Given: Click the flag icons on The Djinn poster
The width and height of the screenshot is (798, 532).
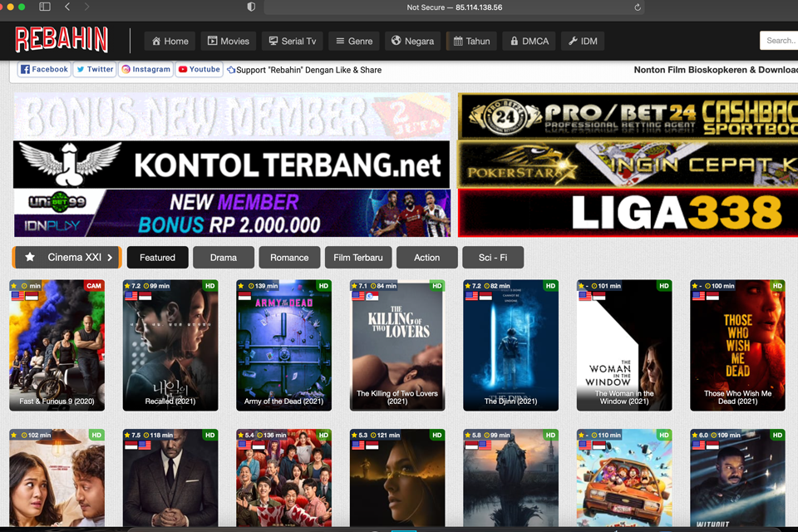Looking at the screenshot, I should 479,296.
